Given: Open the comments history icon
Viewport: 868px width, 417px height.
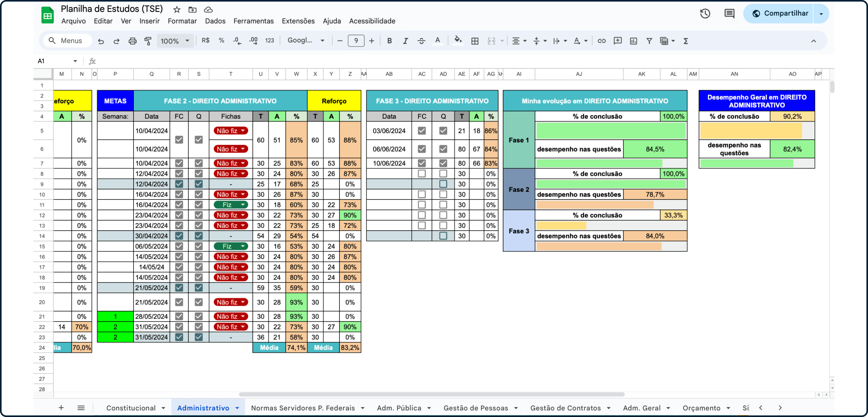Looking at the screenshot, I should point(729,14).
